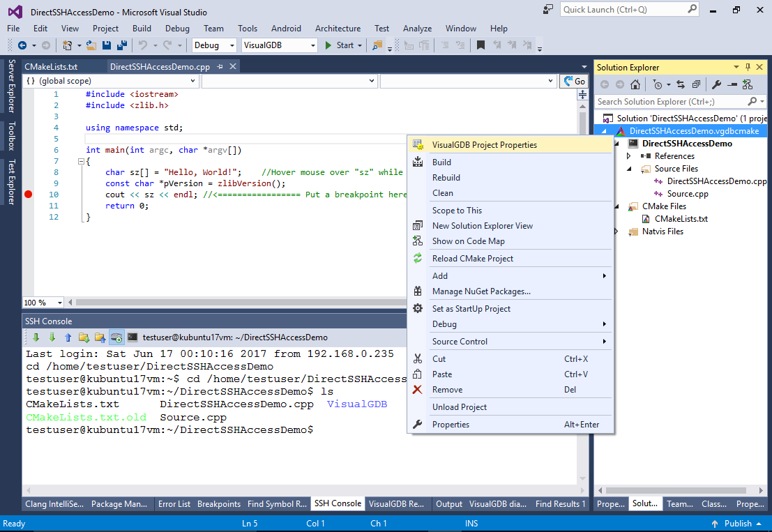Toggle bookmark with the bookmark icon
The height and width of the screenshot is (532, 772).
pos(481,45)
